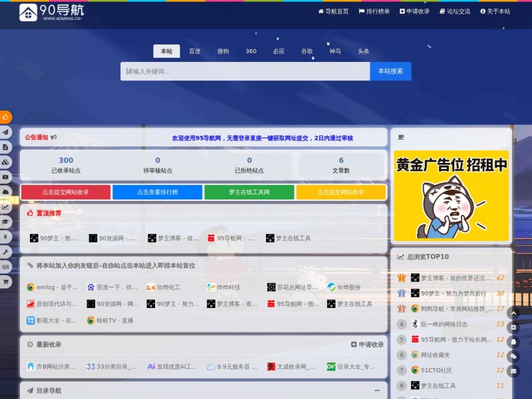The width and height of the screenshot is (532, 399).
Task: Open 9.9元服务器 in 最新收录
Action: tap(232, 366)
